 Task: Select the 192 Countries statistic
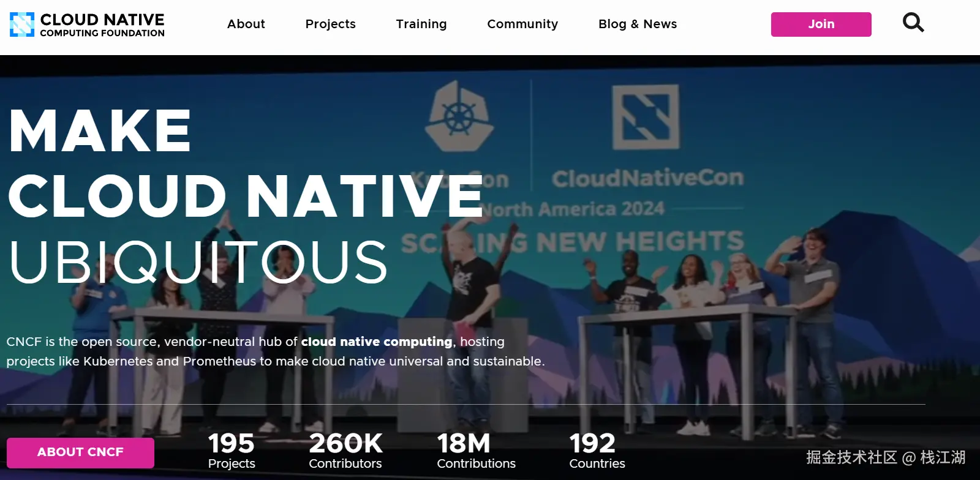point(597,451)
